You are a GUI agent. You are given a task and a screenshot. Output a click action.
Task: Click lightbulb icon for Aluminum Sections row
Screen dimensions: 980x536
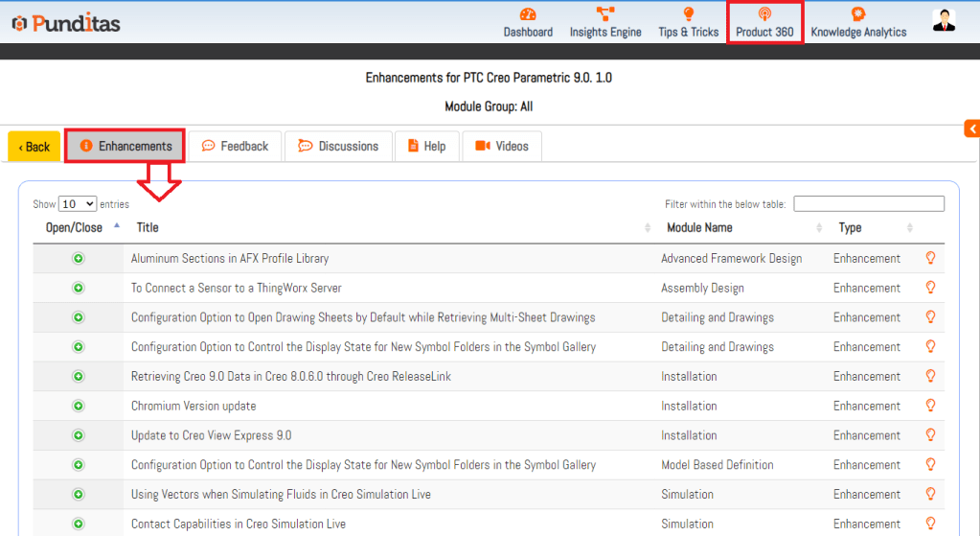point(929,258)
